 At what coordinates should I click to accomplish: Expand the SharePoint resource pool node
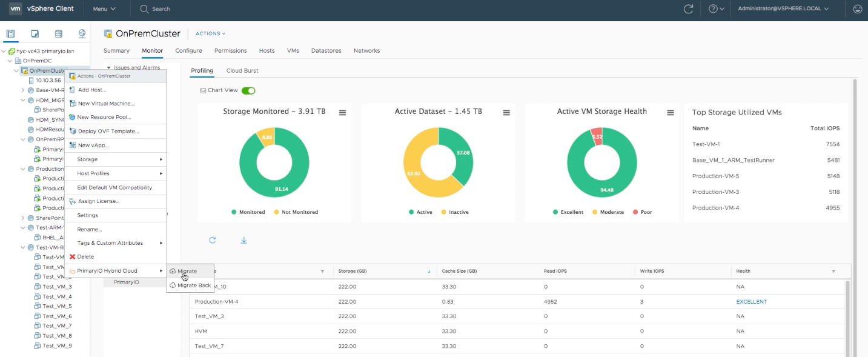(x=23, y=218)
